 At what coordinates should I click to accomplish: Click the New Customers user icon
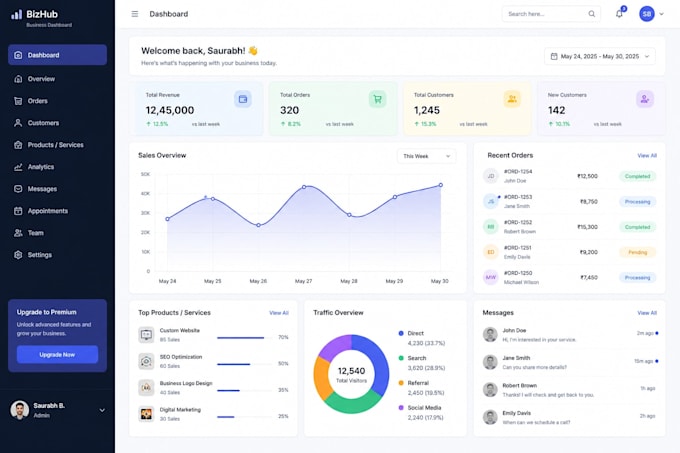coord(645,99)
